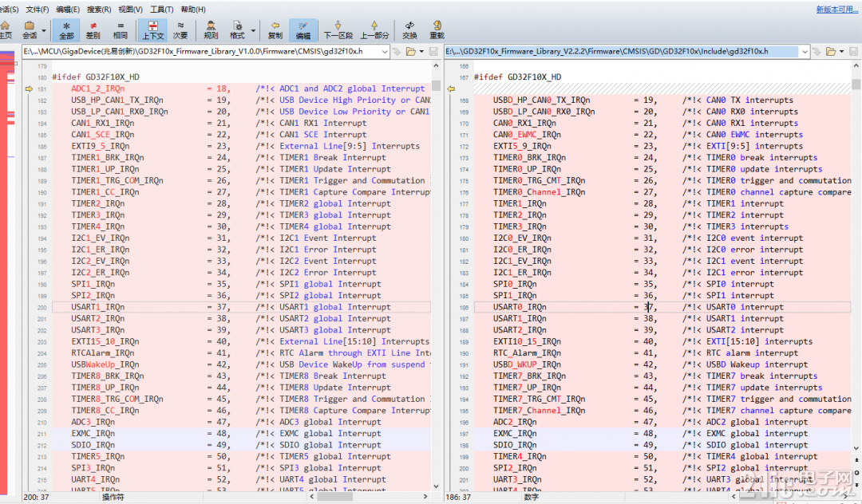
Task: Click left horizontal scrollbar left arrow
Action: (311, 496)
